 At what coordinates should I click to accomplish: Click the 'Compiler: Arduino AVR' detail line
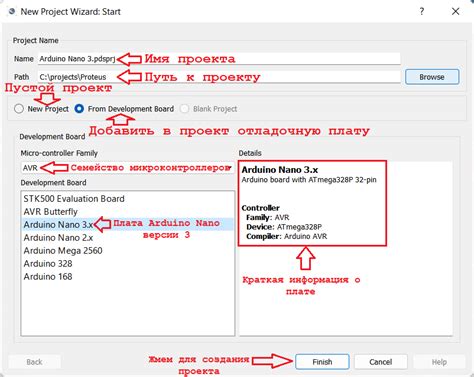pos(287,236)
